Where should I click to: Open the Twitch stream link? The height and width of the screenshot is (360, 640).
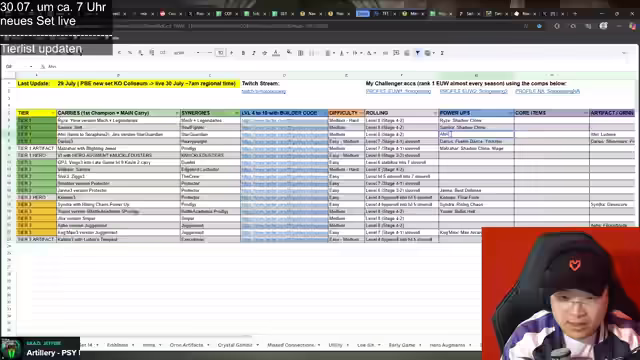coord(264,91)
